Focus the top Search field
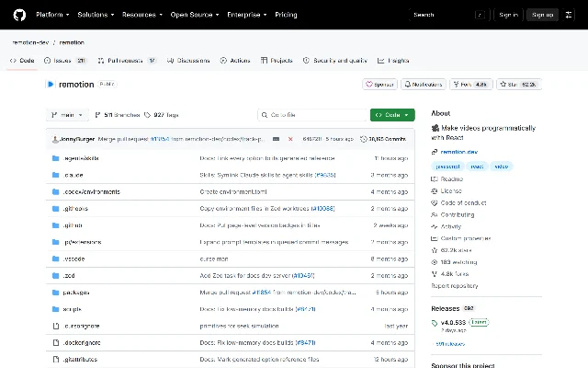Screen dimensions: 588x368 tap(449, 15)
